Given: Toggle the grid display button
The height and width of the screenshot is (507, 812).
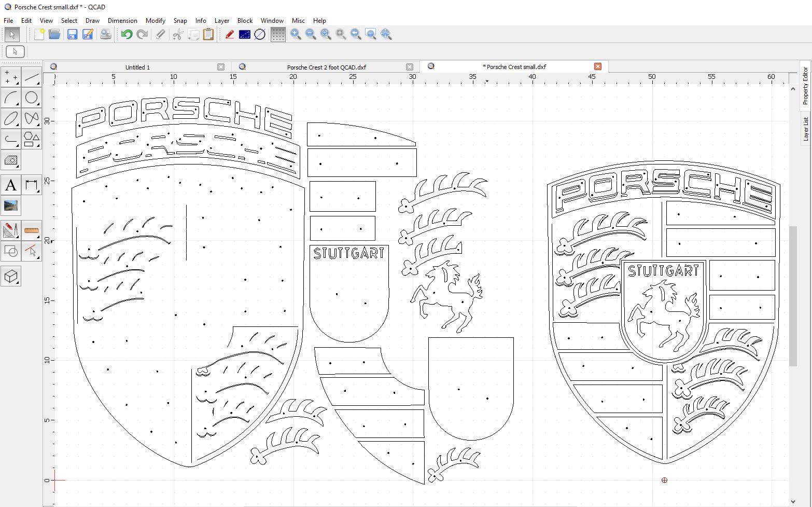Looking at the screenshot, I should [x=278, y=35].
